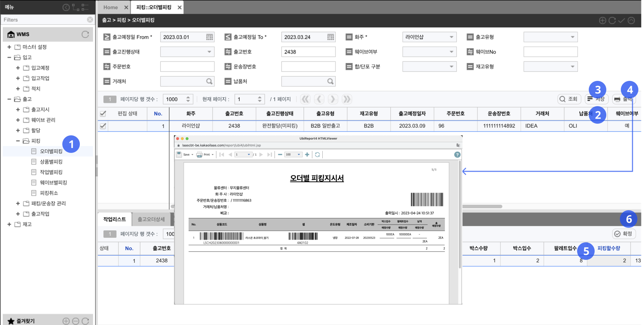Click the calendar icon for 출고예정일 To

(330, 37)
